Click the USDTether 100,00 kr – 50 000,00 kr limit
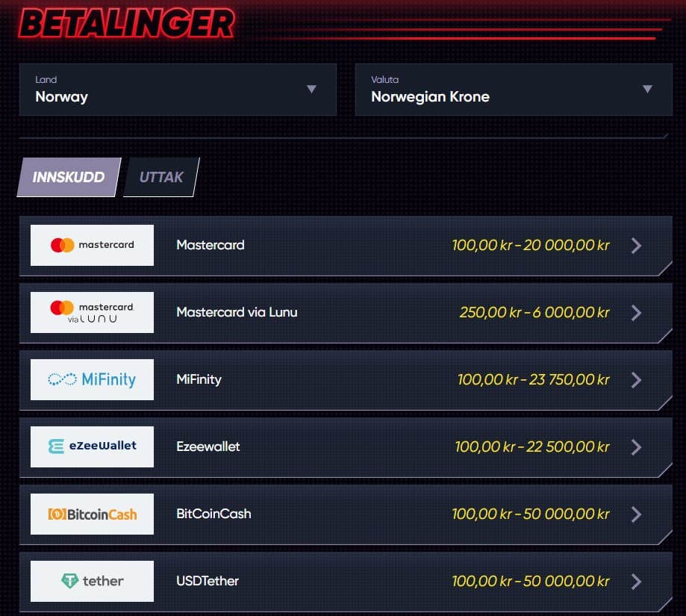Screen dimensions: 686x616 coord(531,581)
